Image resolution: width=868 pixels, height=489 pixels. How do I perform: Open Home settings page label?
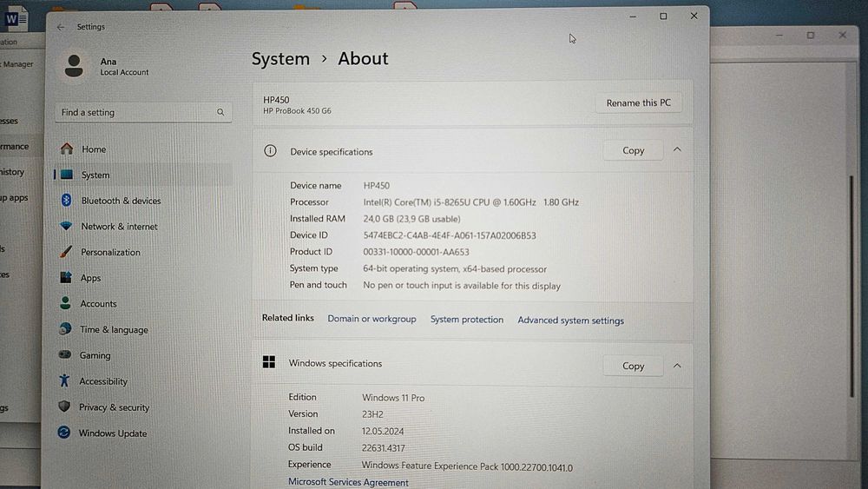point(94,149)
